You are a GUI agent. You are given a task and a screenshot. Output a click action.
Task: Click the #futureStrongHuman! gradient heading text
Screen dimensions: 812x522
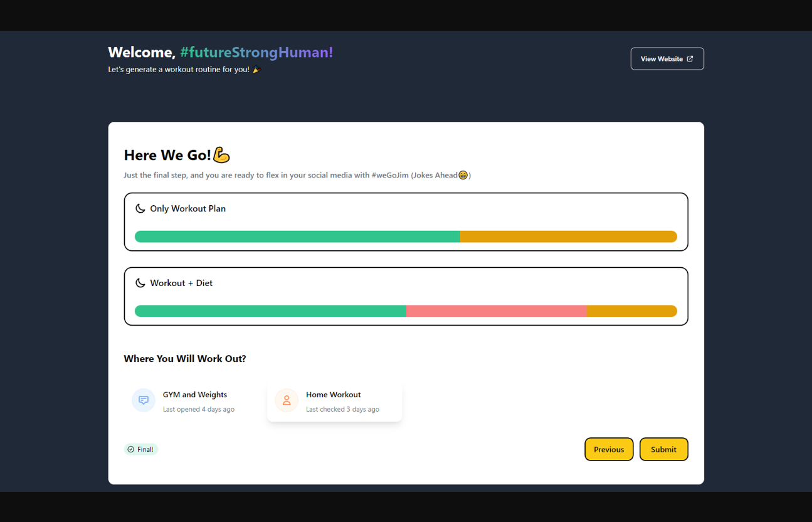pos(256,52)
